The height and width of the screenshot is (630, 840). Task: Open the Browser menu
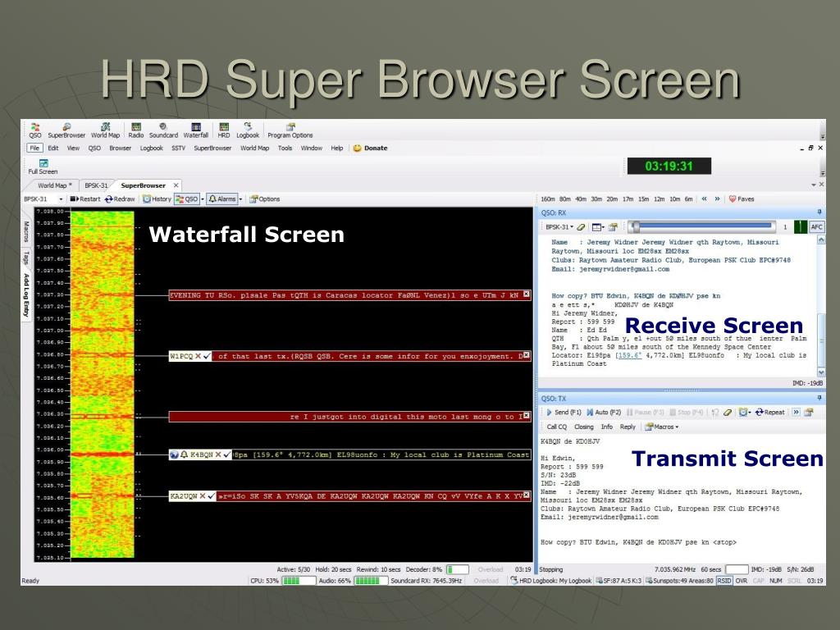coord(120,148)
